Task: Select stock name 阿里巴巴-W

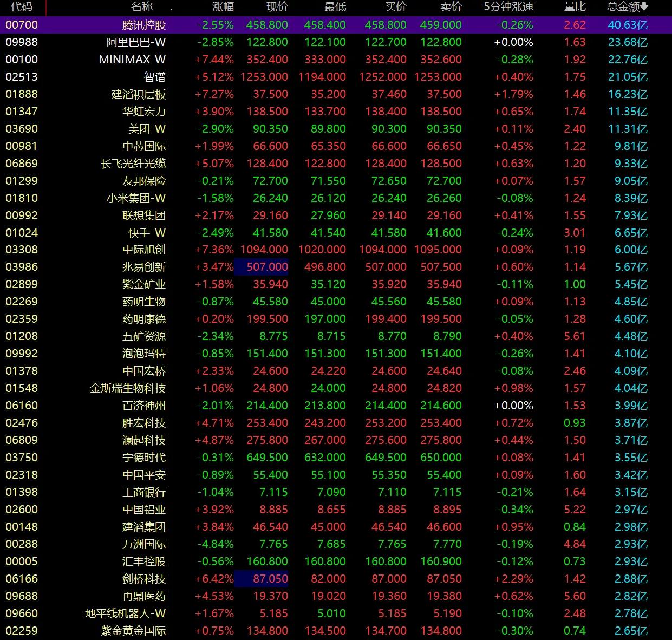Action: [x=136, y=42]
